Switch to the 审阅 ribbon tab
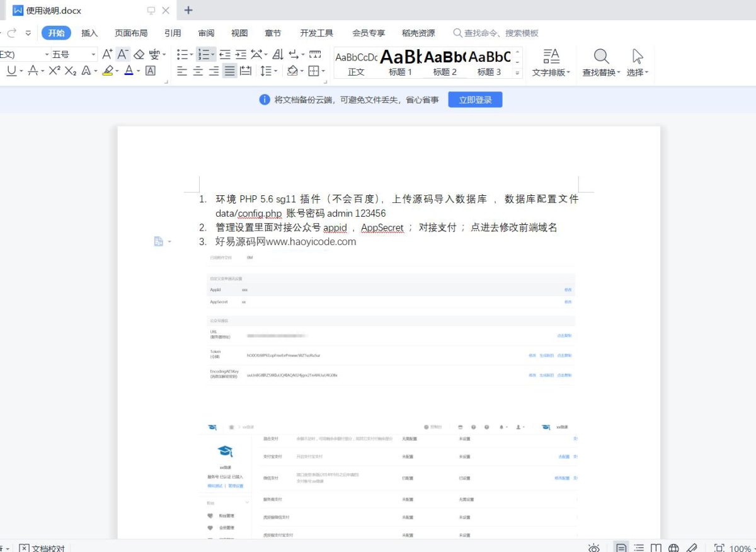 point(206,33)
